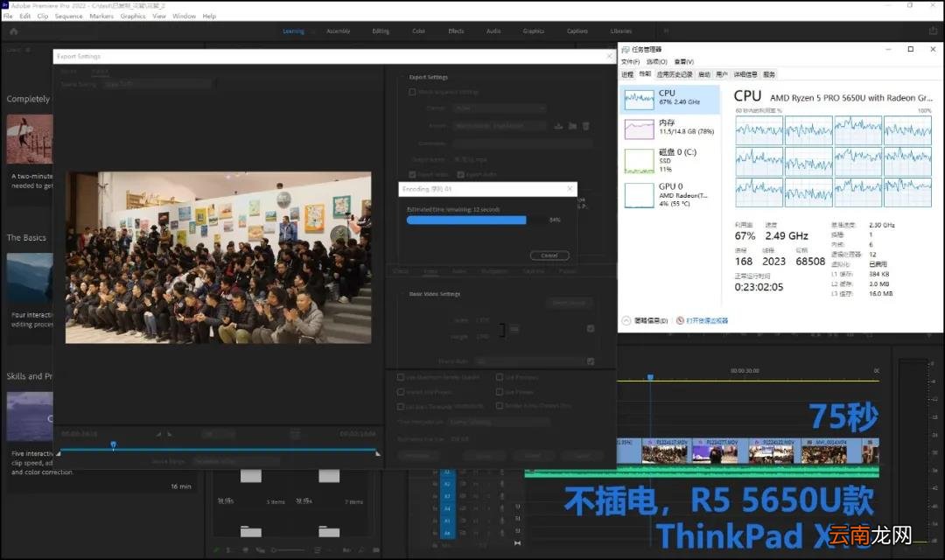Image resolution: width=945 pixels, height=560 pixels.
Task: Move the export preview playhead slider
Action: point(113,444)
